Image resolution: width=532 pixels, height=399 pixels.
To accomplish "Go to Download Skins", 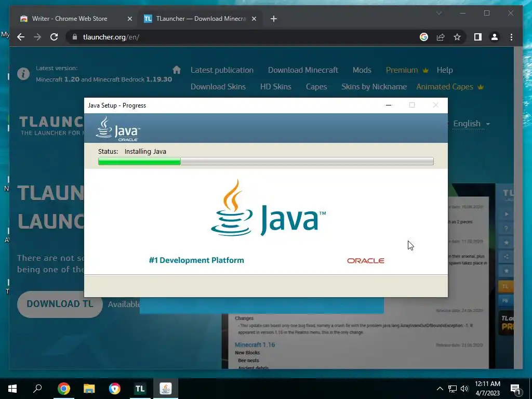I will tap(218, 87).
